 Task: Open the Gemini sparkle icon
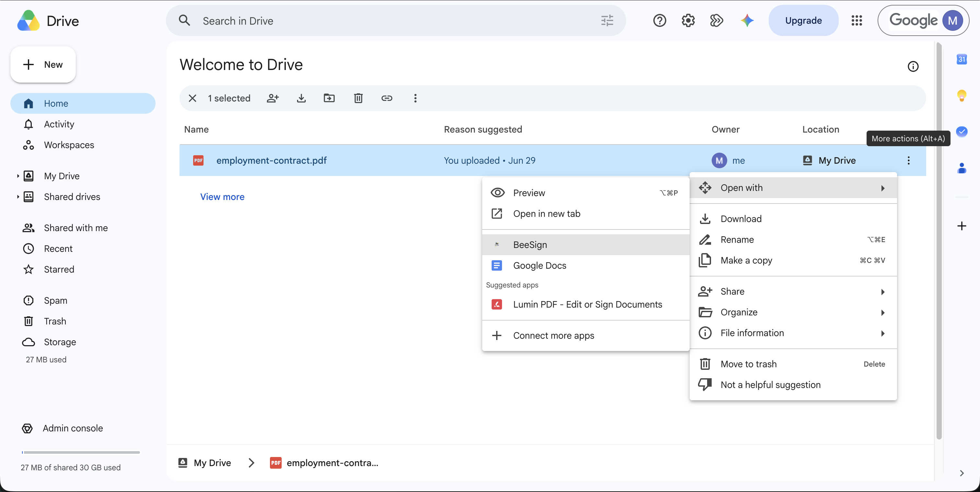(x=747, y=20)
